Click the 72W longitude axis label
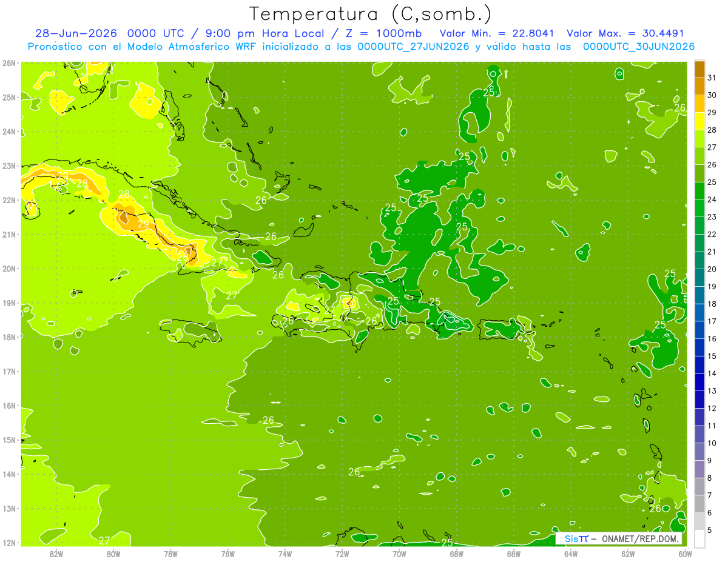Image resolution: width=728 pixels, height=562 pixels. point(342,554)
